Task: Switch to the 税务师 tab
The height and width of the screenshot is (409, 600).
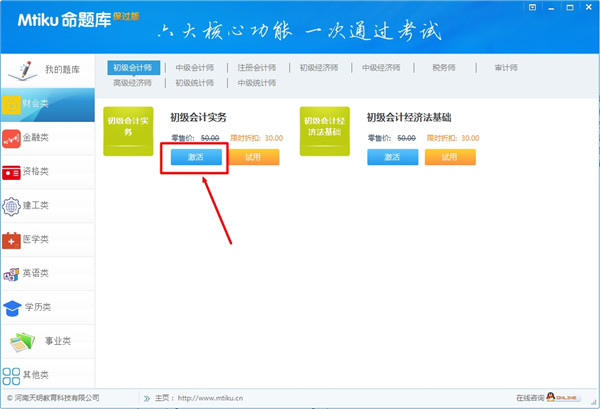Action: [443, 68]
